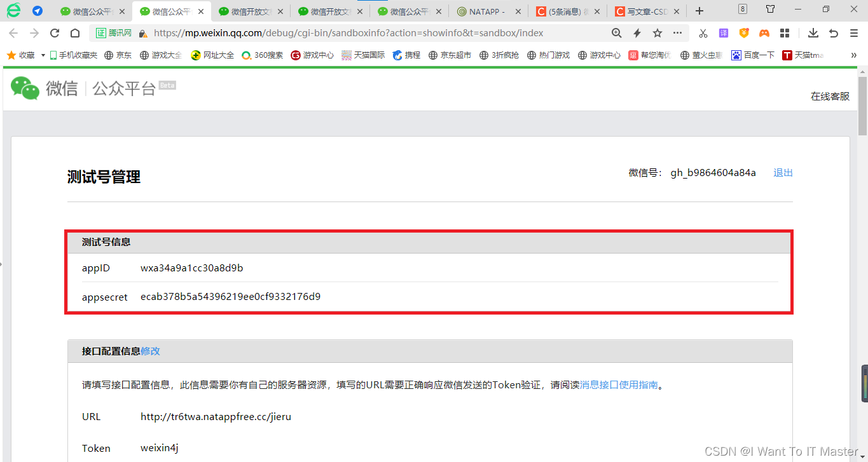Screen dimensions: 868x462
Task: Expand the 收藏 dropdown arrow
Action: 43,55
